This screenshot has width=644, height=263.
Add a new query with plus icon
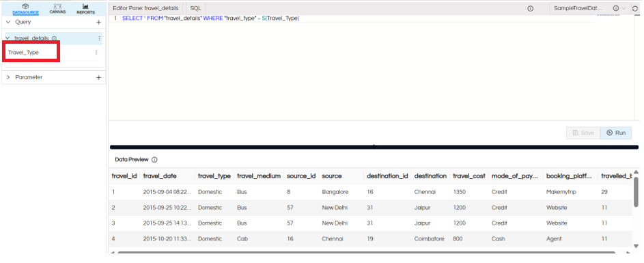98,22
